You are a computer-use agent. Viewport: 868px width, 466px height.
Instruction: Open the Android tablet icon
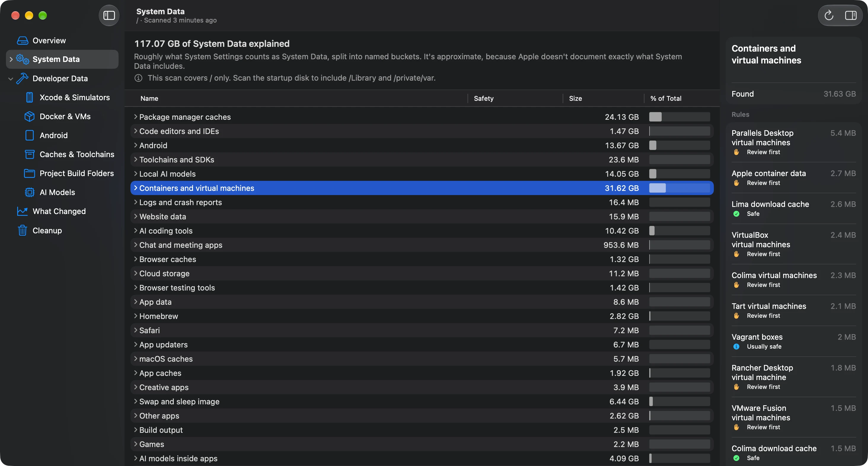tap(30, 135)
